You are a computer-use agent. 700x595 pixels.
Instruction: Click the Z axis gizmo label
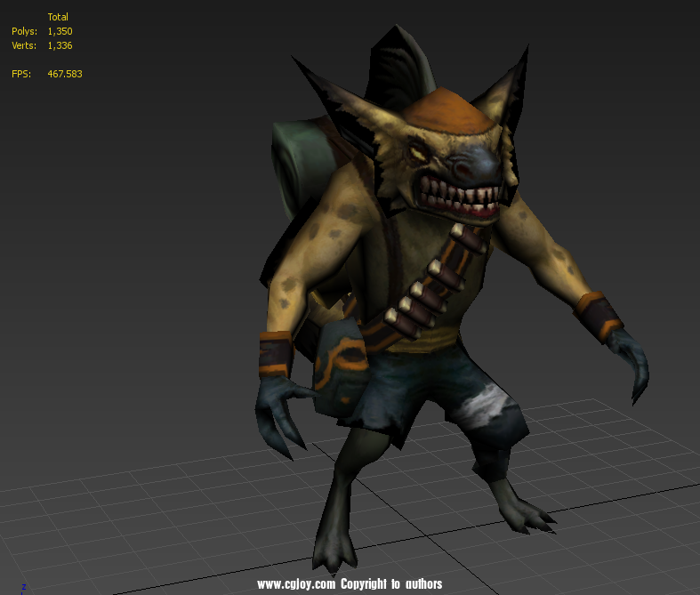(x=24, y=587)
